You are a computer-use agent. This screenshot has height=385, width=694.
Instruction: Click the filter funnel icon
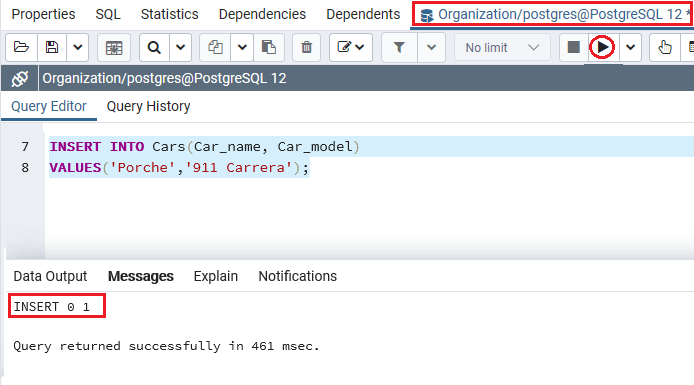(399, 47)
